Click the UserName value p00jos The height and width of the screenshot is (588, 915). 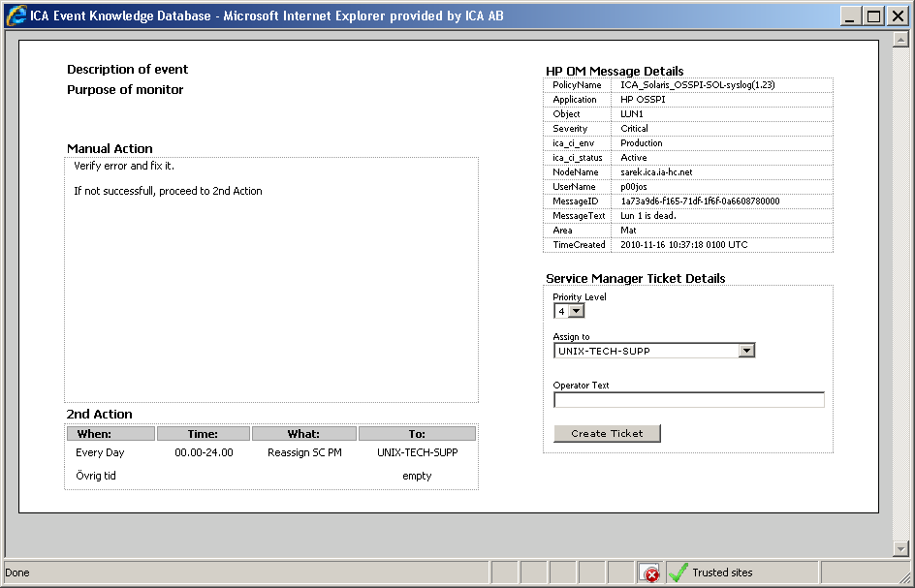[x=633, y=187]
